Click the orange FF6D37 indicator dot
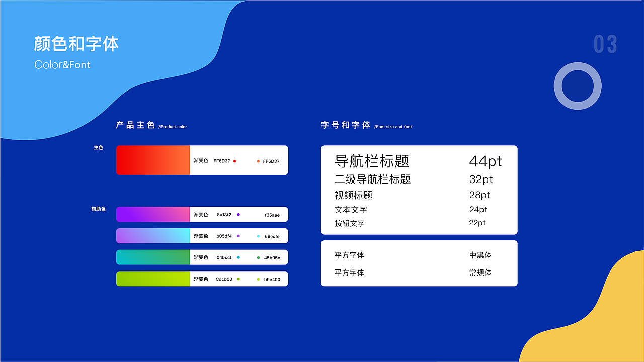This screenshot has height=362, width=644. pos(258,161)
